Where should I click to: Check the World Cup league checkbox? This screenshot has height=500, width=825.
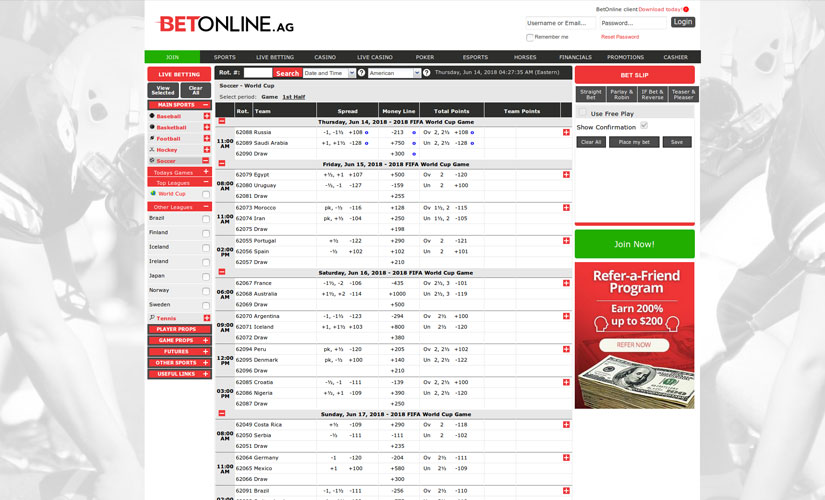tap(206, 194)
